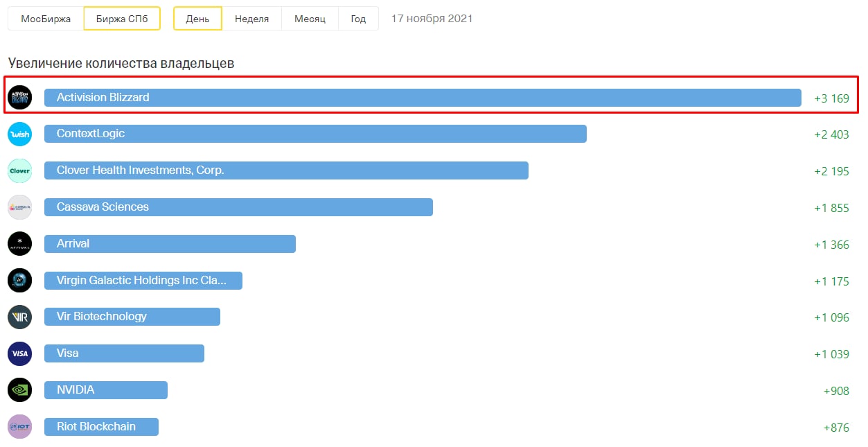
Task: Click the +1 175 value
Action: 831,281
